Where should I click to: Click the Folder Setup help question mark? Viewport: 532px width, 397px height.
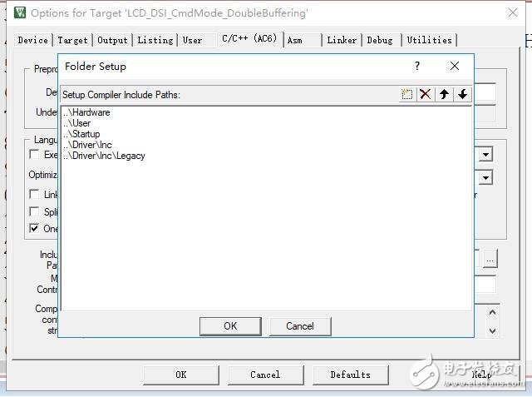click(x=417, y=66)
